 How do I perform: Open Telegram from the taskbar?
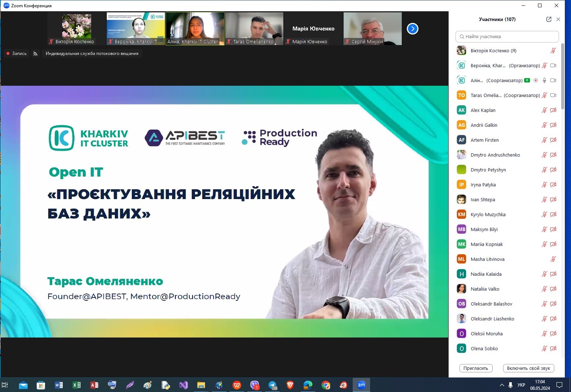click(x=272, y=385)
